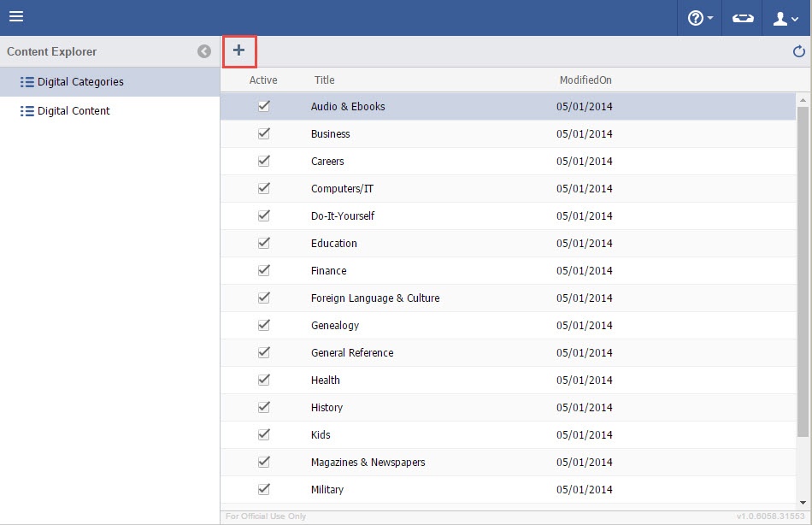
Task: Sort by the Title column header
Action: (x=324, y=80)
